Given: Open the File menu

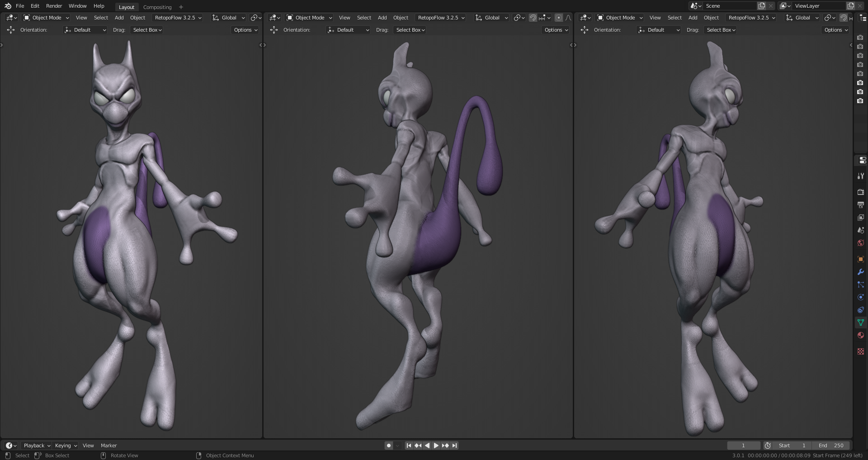Looking at the screenshot, I should click(20, 6).
